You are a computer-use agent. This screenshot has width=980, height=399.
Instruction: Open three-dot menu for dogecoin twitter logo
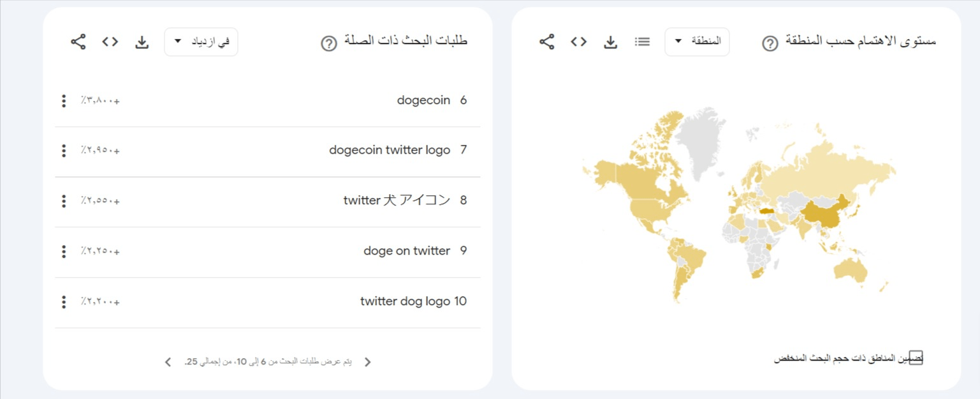pos(63,151)
